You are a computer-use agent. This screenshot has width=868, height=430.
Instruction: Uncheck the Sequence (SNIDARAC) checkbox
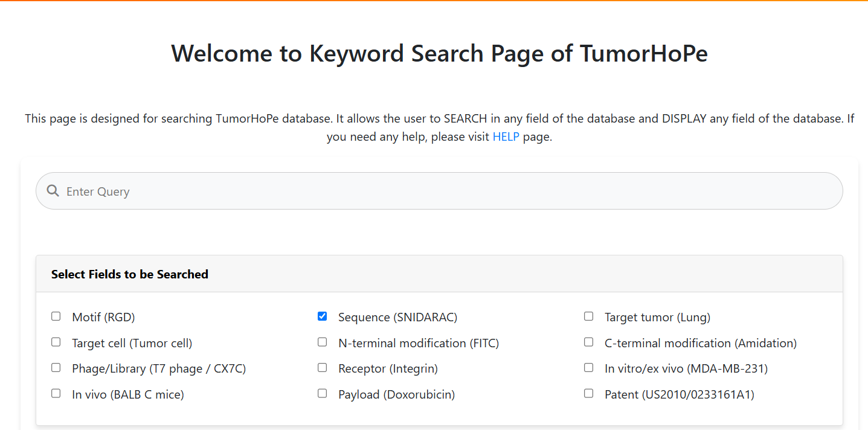tap(322, 316)
